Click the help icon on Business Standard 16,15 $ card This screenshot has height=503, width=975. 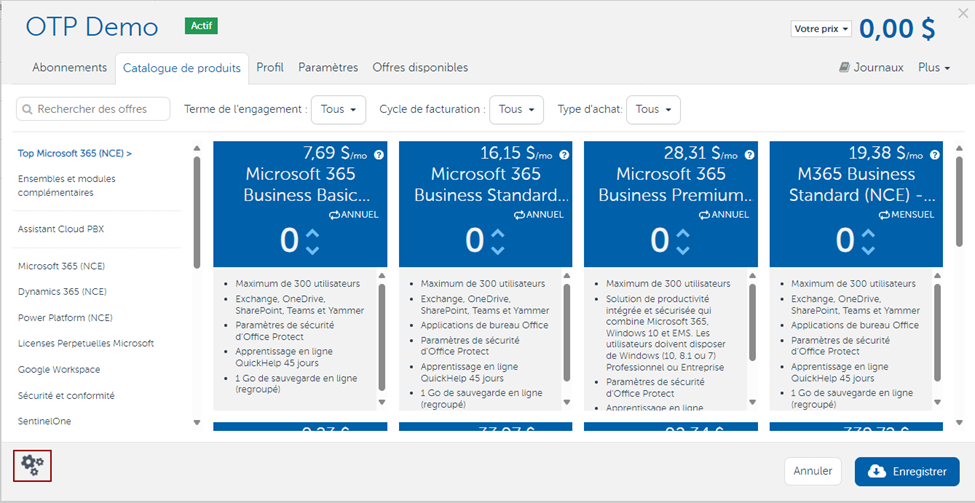coord(563,155)
